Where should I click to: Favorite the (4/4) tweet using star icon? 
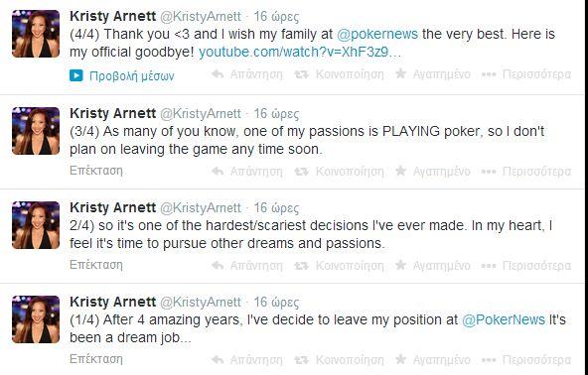400,73
